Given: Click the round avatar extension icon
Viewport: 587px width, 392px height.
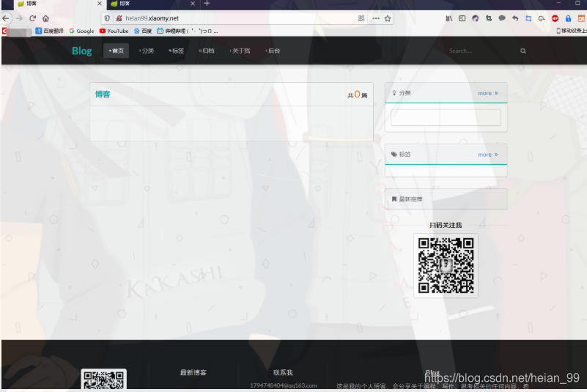Looking at the screenshot, I should pos(476,18).
